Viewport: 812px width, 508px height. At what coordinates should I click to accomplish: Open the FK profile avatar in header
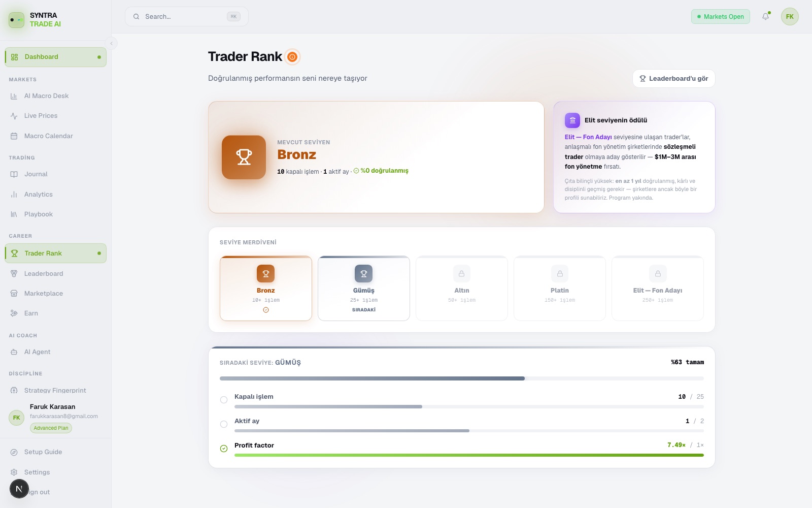click(790, 17)
